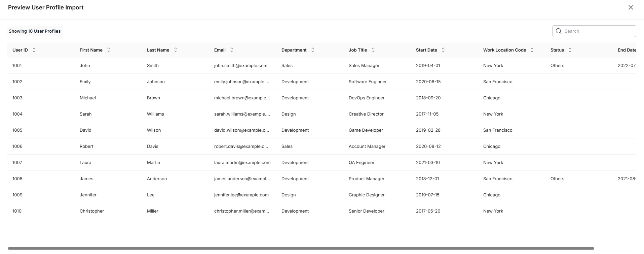This screenshot has width=644, height=254.
Task: Sort by Email column arrows
Action: pos(232,50)
